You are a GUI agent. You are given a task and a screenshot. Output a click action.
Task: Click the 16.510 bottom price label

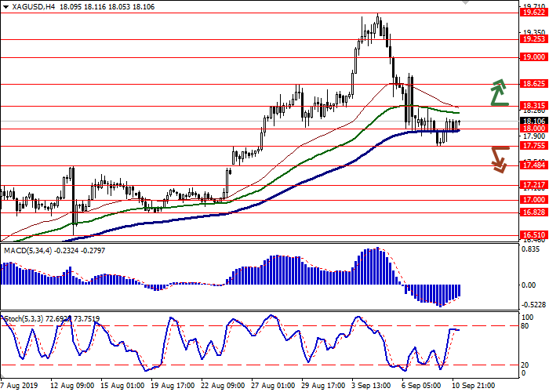[533, 235]
